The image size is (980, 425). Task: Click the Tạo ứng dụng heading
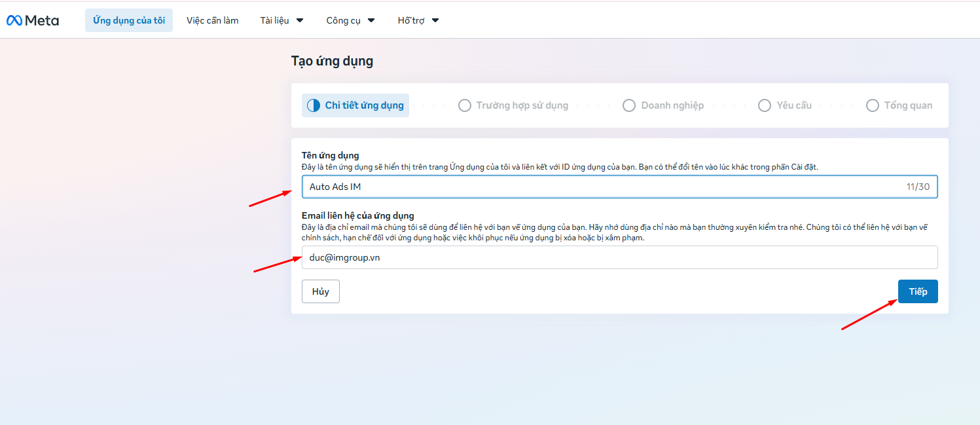[332, 62]
